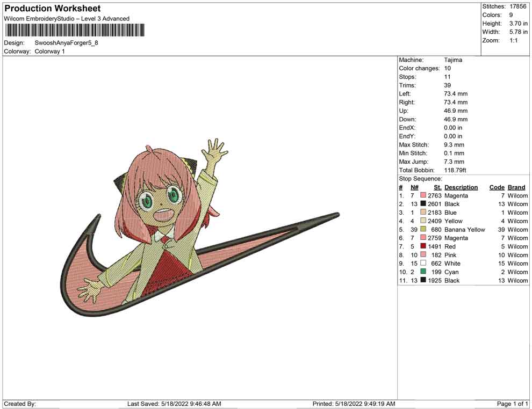The height and width of the screenshot is (409, 532).
Task: Click the Trims value '39'
Action: [448, 85]
